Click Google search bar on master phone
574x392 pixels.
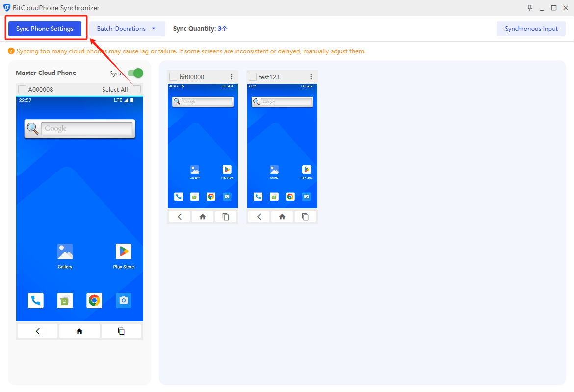[86, 129]
